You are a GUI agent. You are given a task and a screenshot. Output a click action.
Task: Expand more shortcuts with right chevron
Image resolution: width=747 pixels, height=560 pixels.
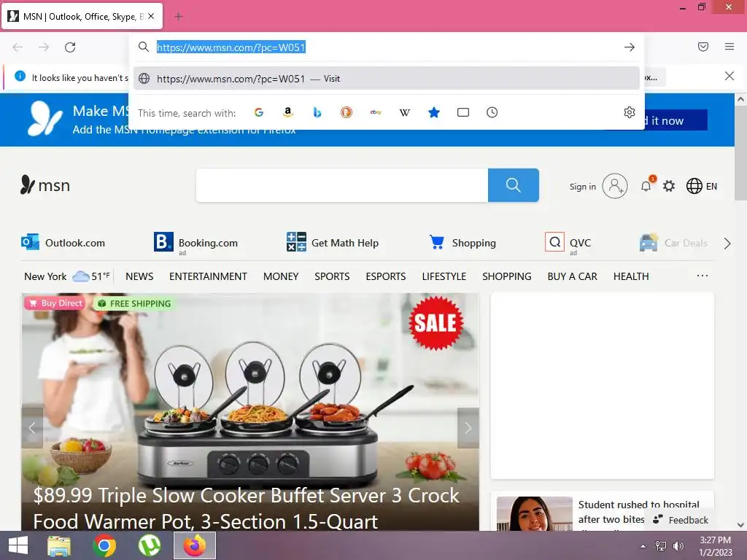coord(727,244)
